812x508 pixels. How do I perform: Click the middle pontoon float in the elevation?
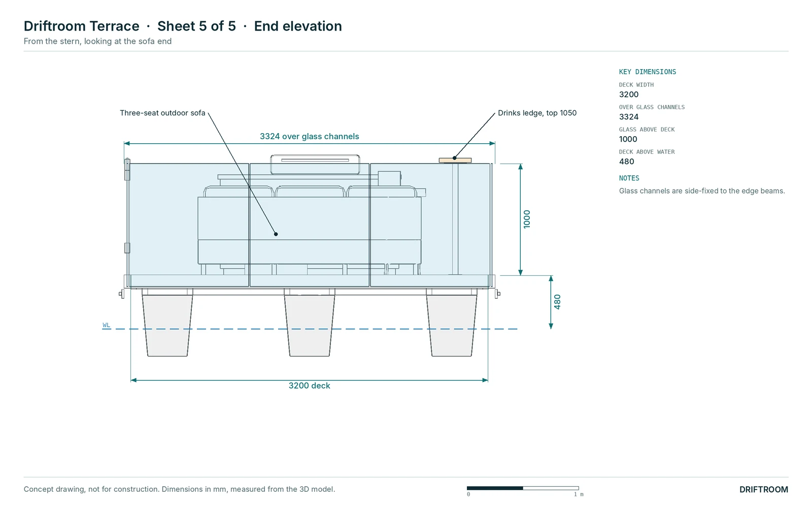click(310, 325)
